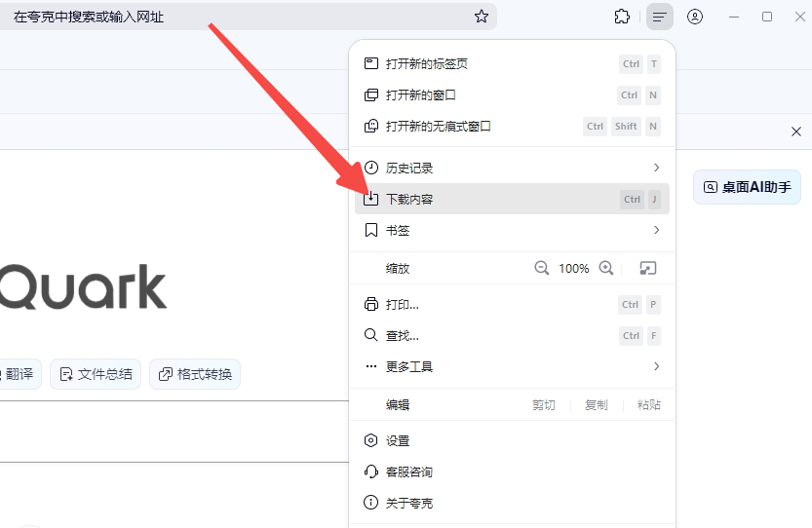The width and height of the screenshot is (812, 528).
Task: Click the new window icon in menu
Action: point(371,95)
